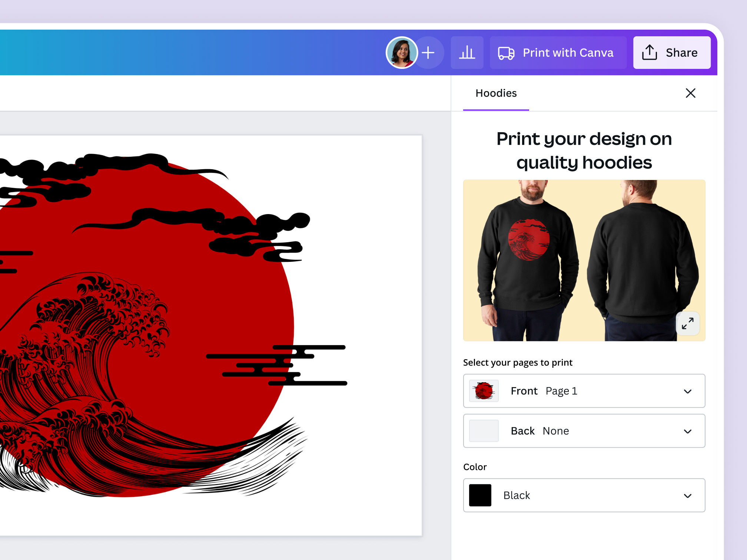Open the Back None dropdown

687,431
